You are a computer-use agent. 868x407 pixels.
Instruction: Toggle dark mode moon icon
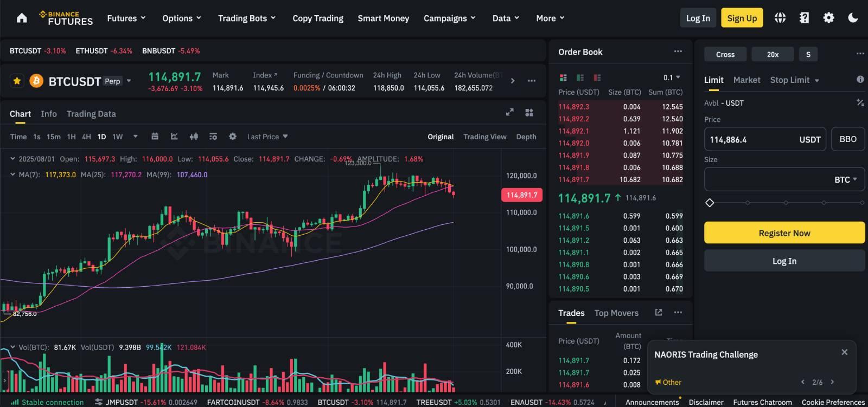[x=853, y=18]
